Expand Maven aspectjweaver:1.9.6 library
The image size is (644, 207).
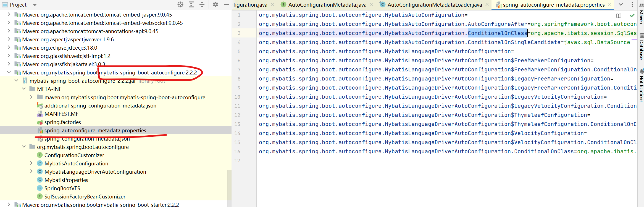pos(9,39)
